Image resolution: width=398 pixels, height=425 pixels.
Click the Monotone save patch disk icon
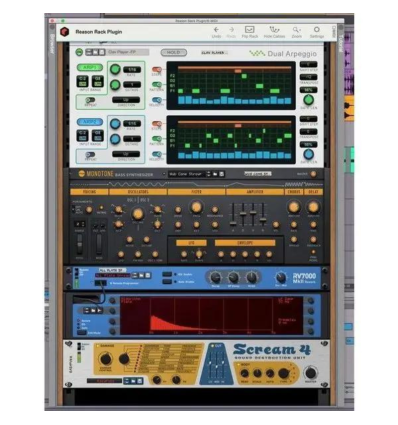click(x=222, y=174)
